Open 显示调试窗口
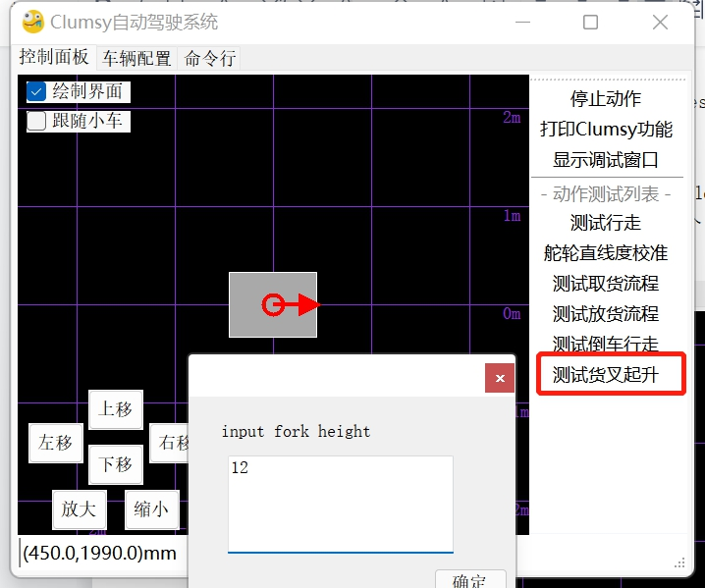Screen dimensions: 705x588 (606, 159)
